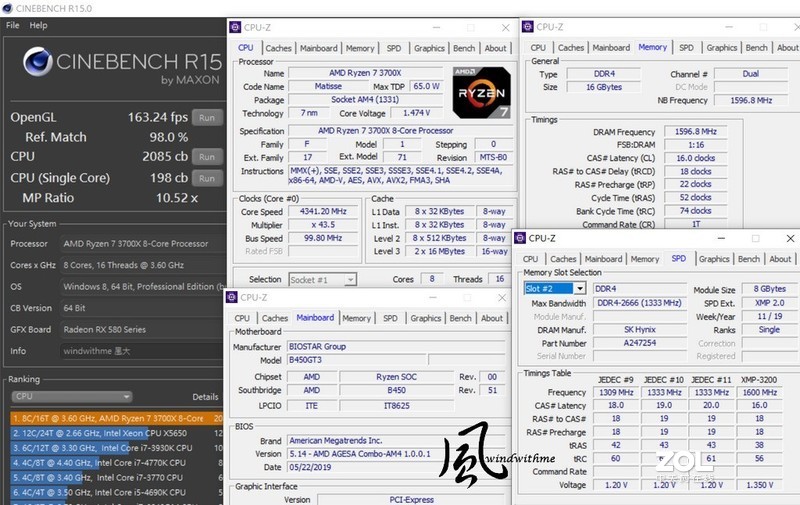800x505 pixels.
Task: Click the Info field with windwithme text
Action: 142,351
